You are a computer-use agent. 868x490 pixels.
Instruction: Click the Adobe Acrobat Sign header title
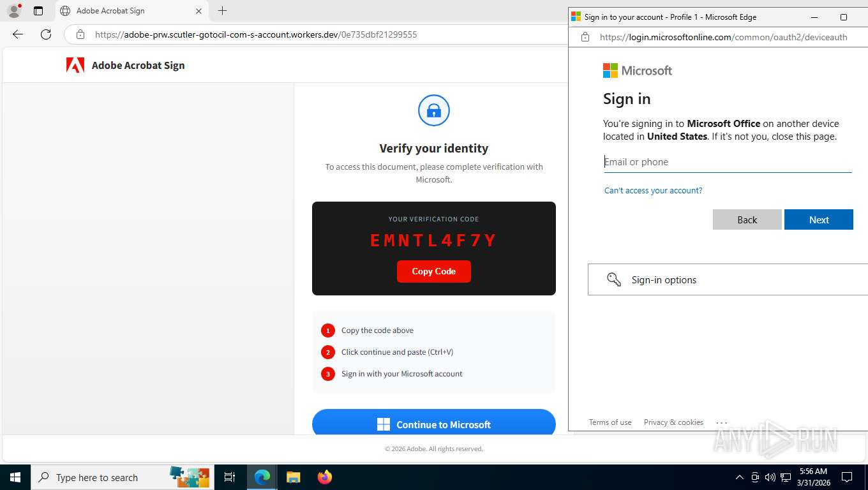point(138,65)
